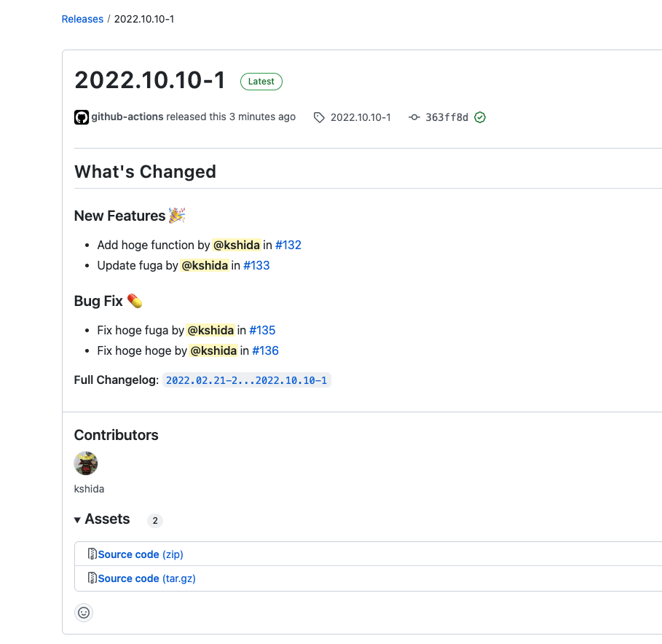662x644 pixels.
Task: Click the Contributors heading
Action: point(116,435)
